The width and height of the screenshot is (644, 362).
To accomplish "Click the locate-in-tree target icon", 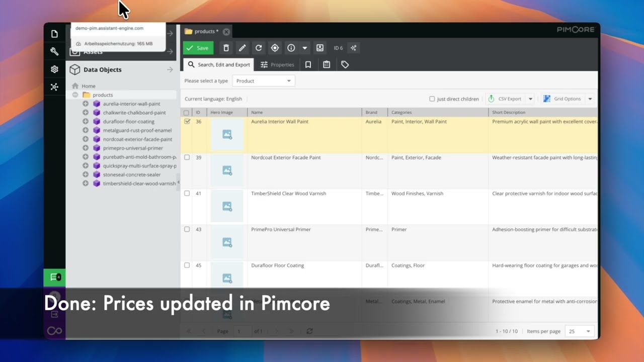I will (x=275, y=48).
